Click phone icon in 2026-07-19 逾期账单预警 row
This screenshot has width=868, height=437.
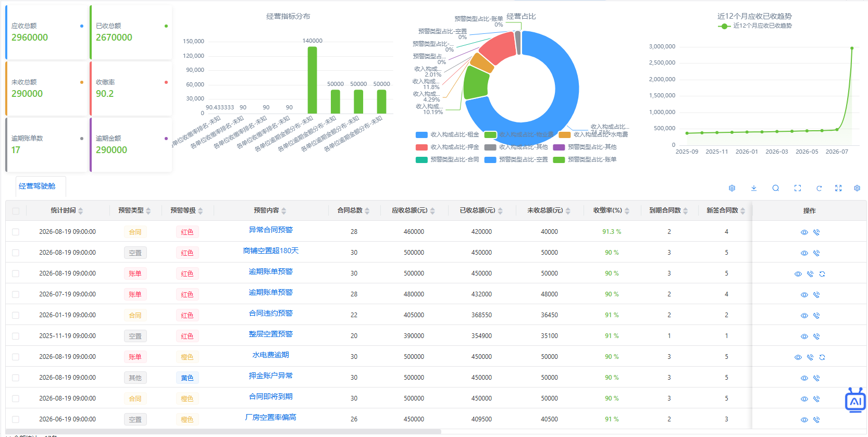816,295
